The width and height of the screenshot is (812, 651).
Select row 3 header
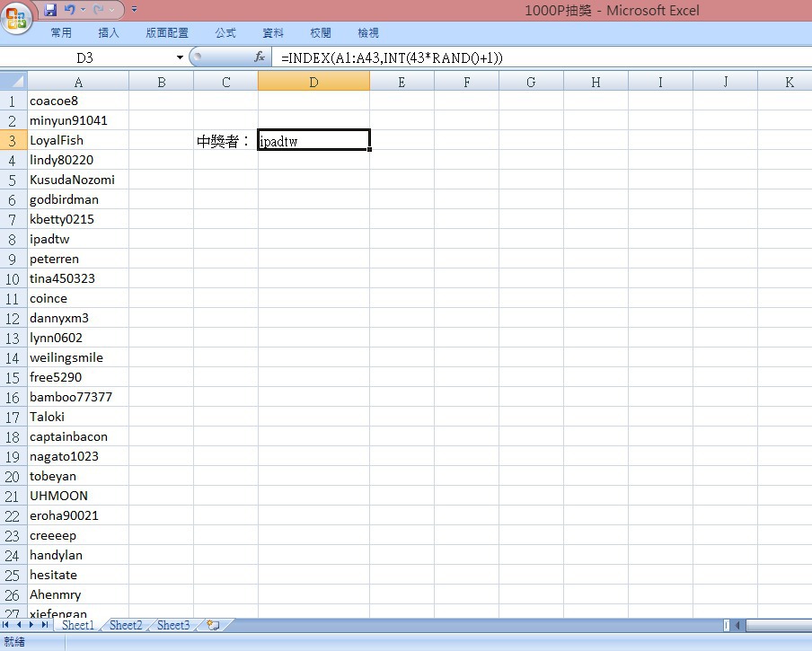click(13, 140)
